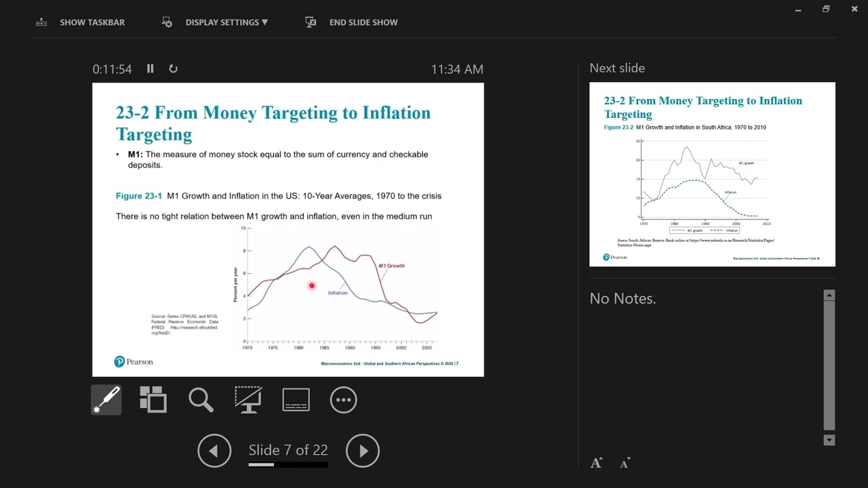Restart the slide timer
Image resolution: width=868 pixels, height=488 pixels.
click(173, 68)
